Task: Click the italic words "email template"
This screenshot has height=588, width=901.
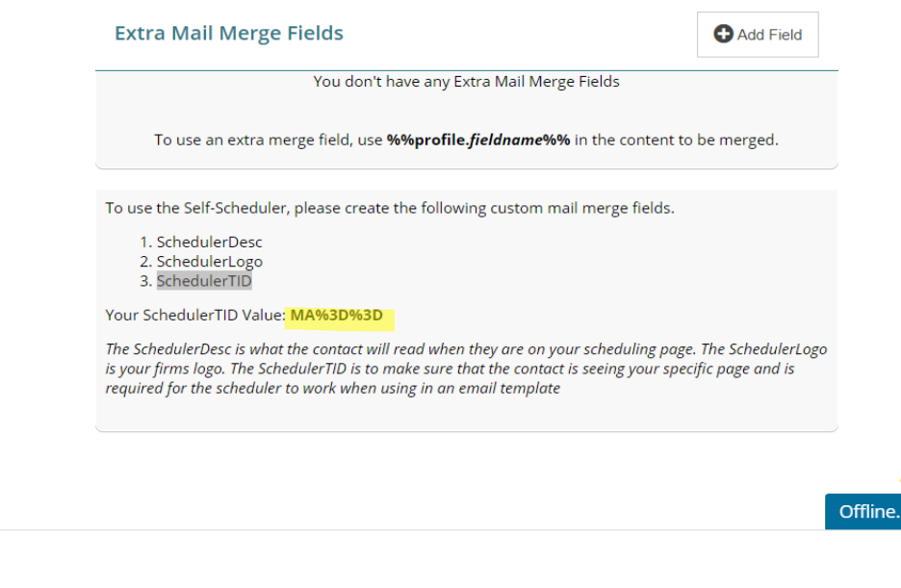Action: pyautogui.click(x=512, y=388)
